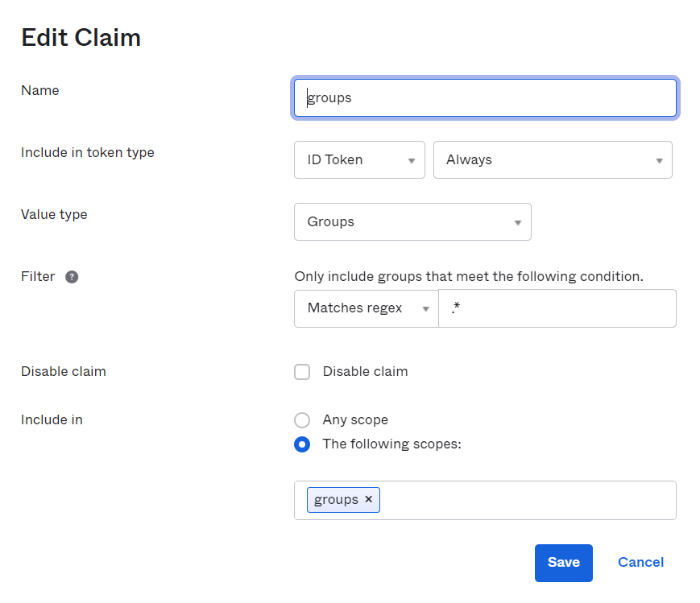The image size is (700, 603).
Task: Select The following scopes radio button
Action: point(302,444)
